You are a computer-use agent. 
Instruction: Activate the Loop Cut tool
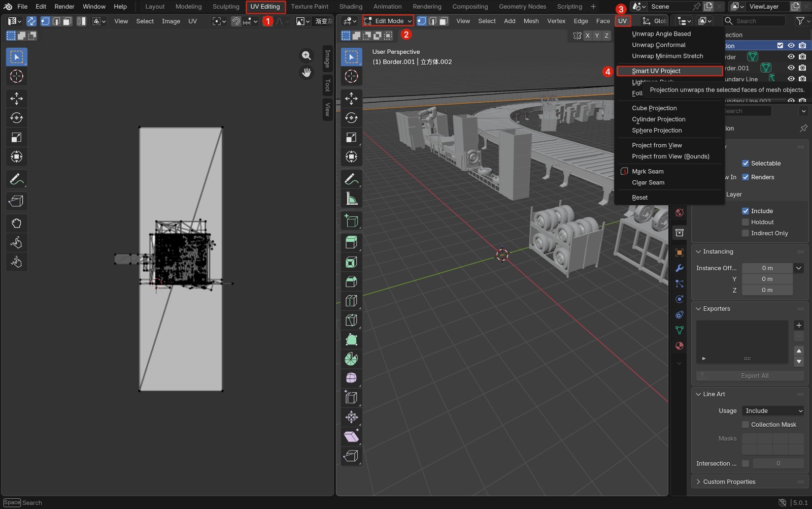click(x=351, y=301)
